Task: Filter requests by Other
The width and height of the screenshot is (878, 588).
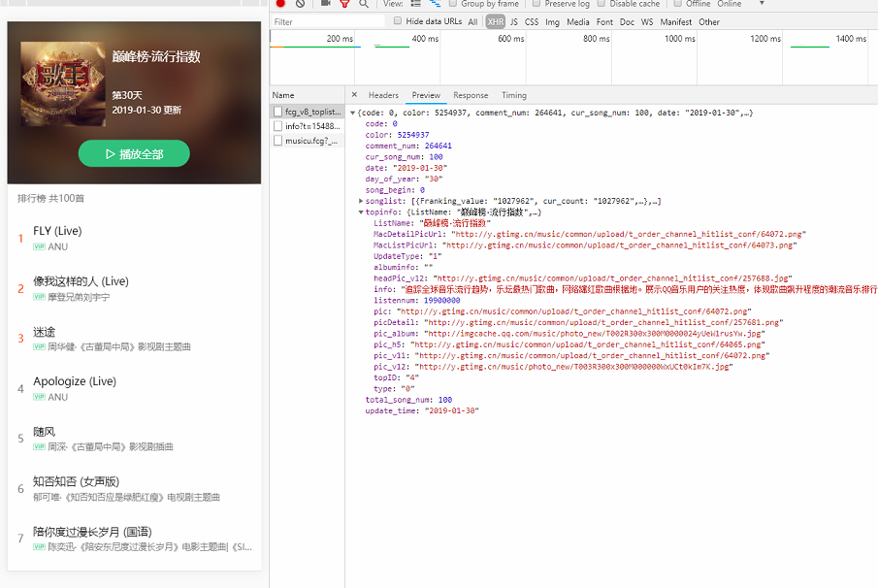Action: click(x=709, y=22)
